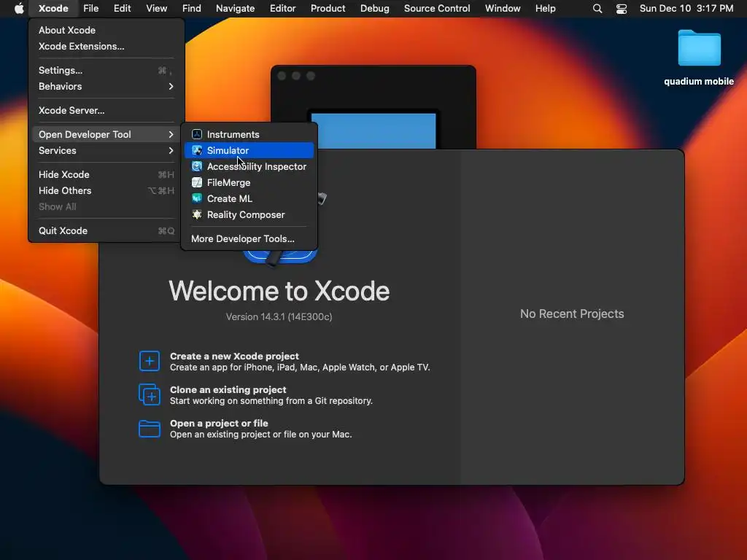Click the clone project icon
This screenshot has height=560, width=747.
(x=150, y=394)
